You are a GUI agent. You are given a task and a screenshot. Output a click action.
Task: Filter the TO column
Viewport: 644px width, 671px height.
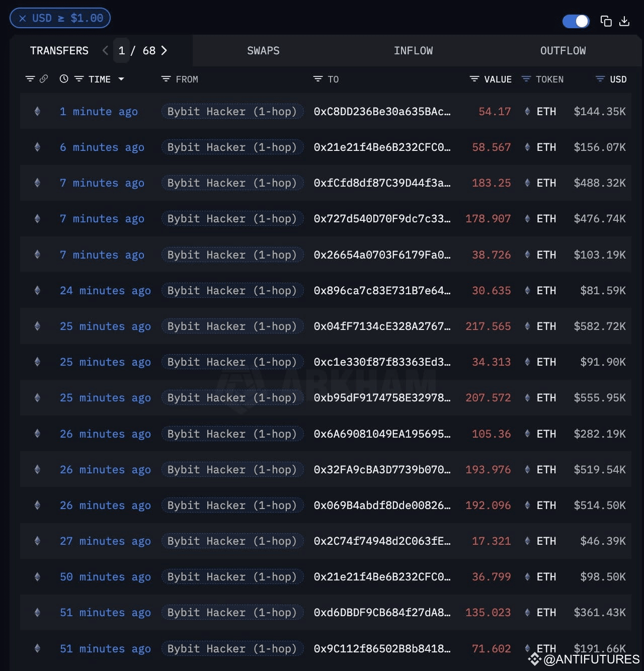coord(318,79)
